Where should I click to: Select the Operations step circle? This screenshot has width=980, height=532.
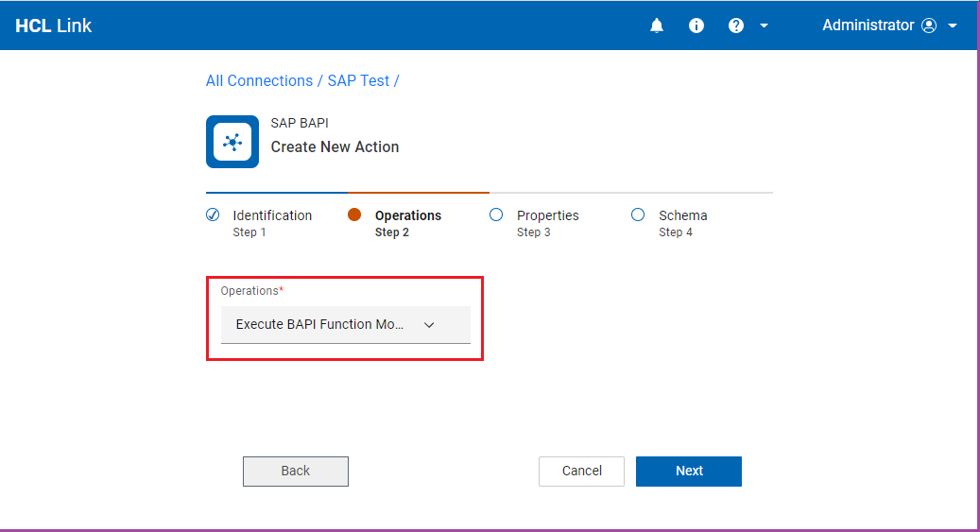pyautogui.click(x=354, y=215)
